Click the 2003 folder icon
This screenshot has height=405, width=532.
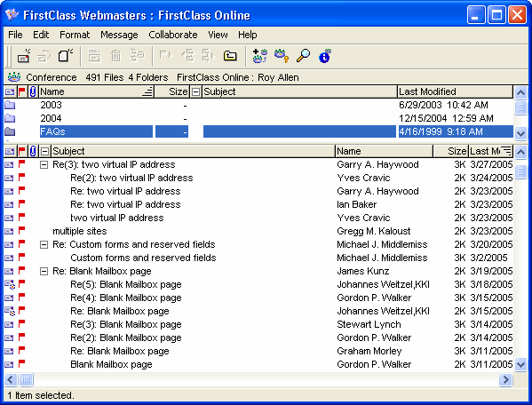click(10, 105)
